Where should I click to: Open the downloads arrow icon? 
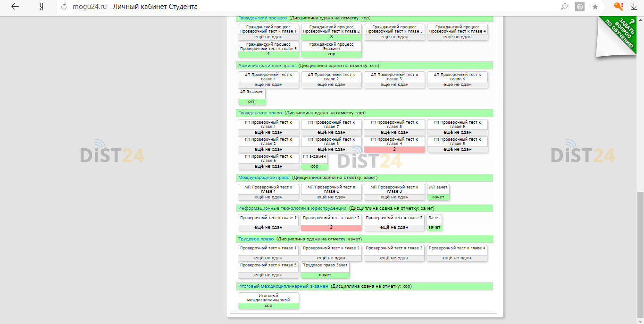tap(634, 7)
